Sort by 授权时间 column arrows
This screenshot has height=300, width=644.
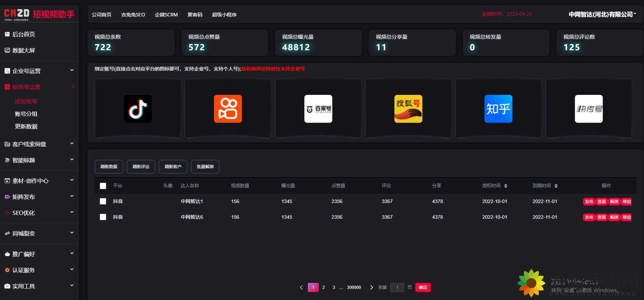[x=506, y=186]
